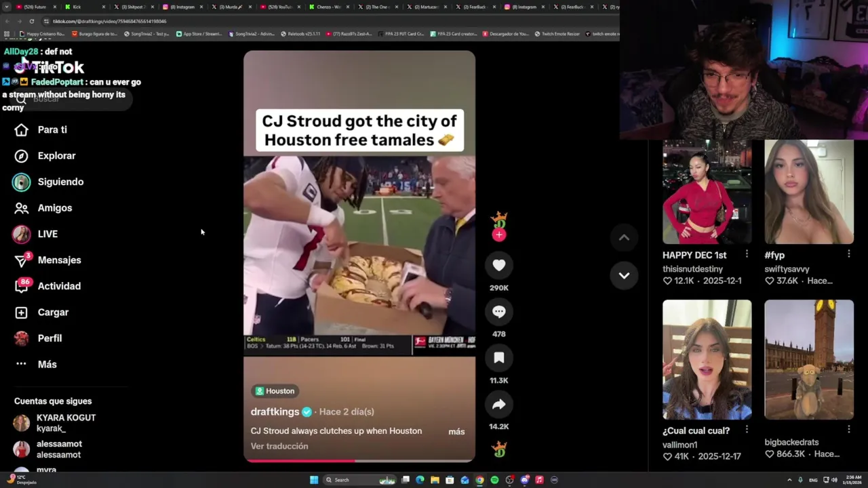Go to the Siguiendo feed
Viewport: 868px width, 488px height.
pyautogui.click(x=49, y=182)
